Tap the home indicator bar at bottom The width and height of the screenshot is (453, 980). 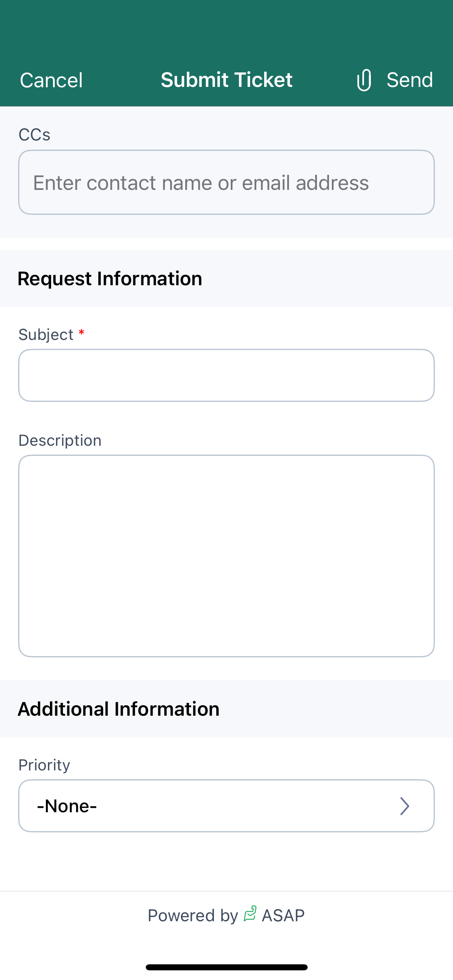pos(226,967)
